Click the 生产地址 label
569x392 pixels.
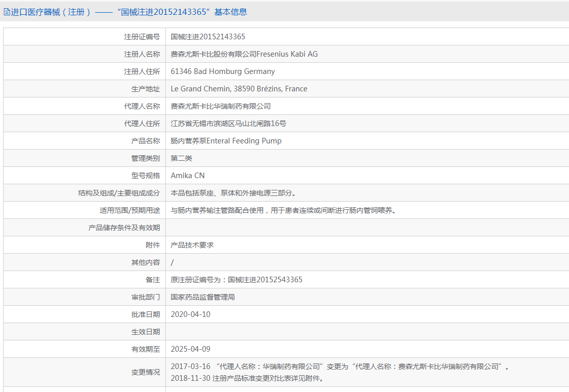coord(145,89)
